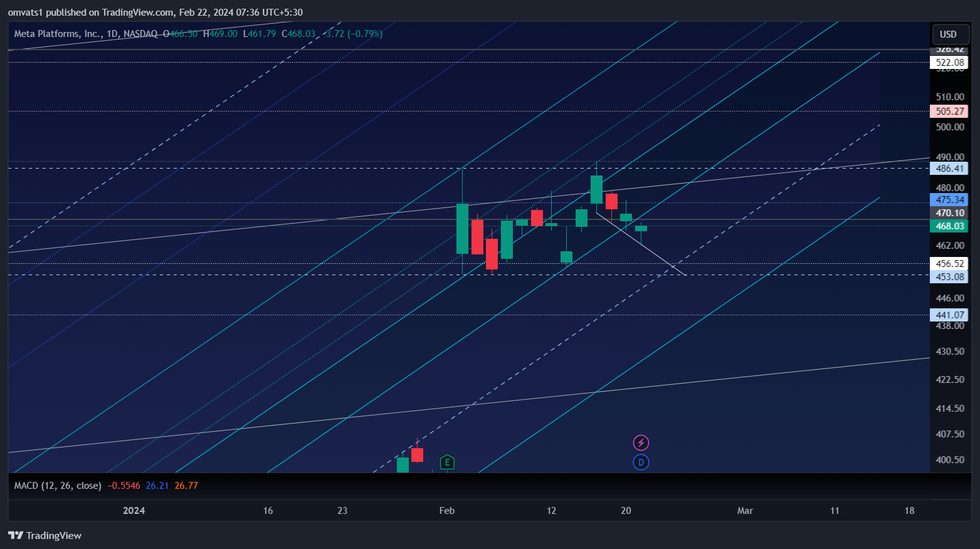Click the MACD signal value 26.77
Image resolution: width=980 pixels, height=549 pixels.
[x=186, y=486]
